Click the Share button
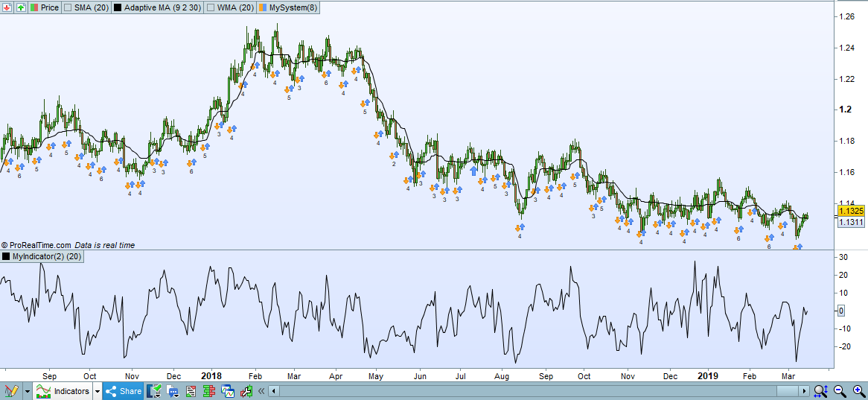This screenshot has width=868, height=400. click(x=124, y=391)
